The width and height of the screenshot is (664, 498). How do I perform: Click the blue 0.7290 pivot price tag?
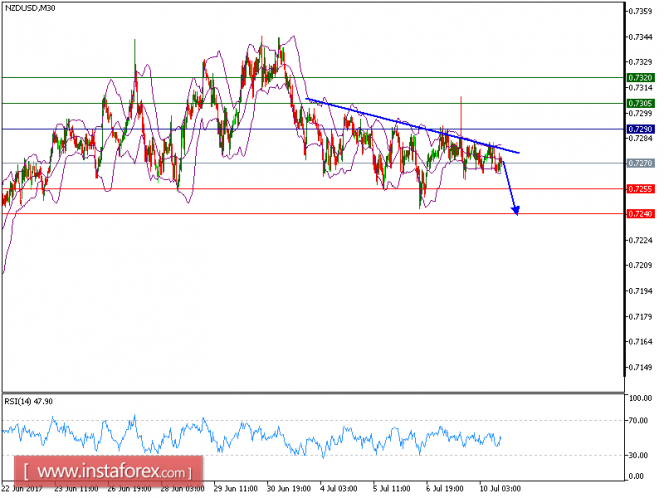coord(639,129)
